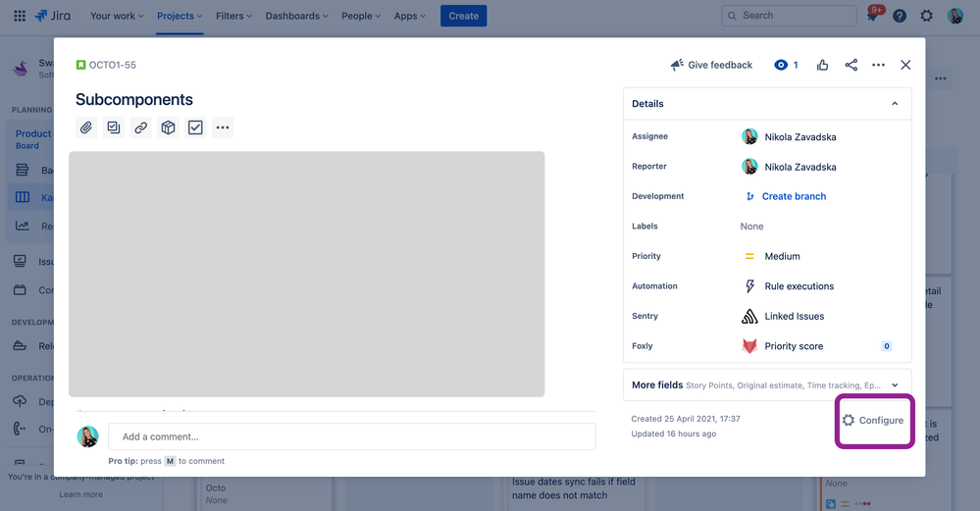
Task: Click the Configure button
Action: (x=873, y=421)
